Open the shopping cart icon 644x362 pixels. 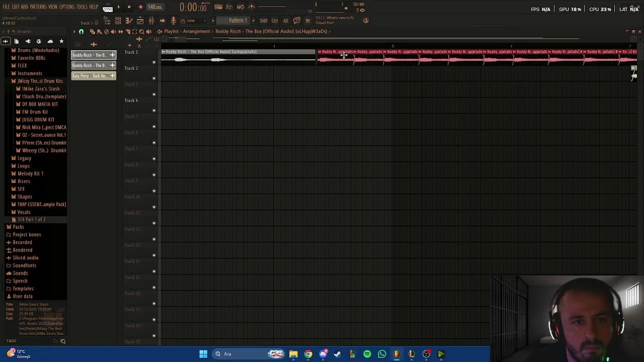coord(307,21)
